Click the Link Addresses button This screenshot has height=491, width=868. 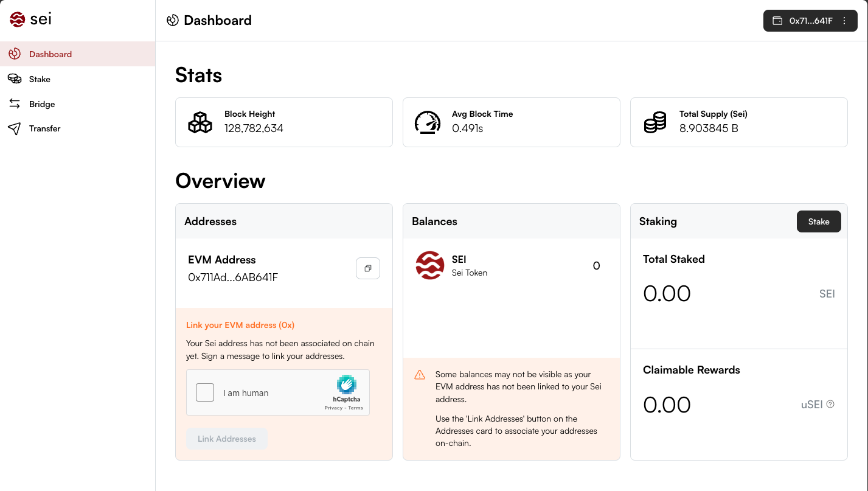227,439
